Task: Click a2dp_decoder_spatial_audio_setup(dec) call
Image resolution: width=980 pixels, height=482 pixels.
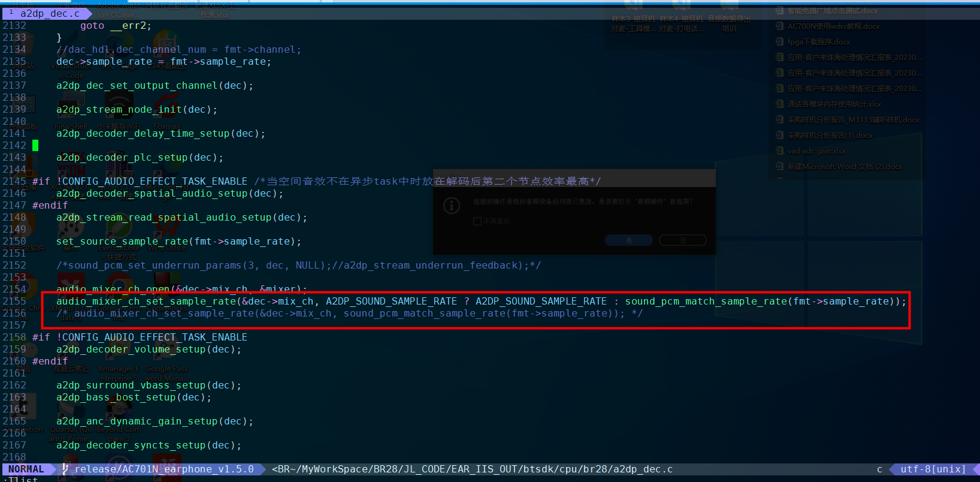Action: click(170, 194)
